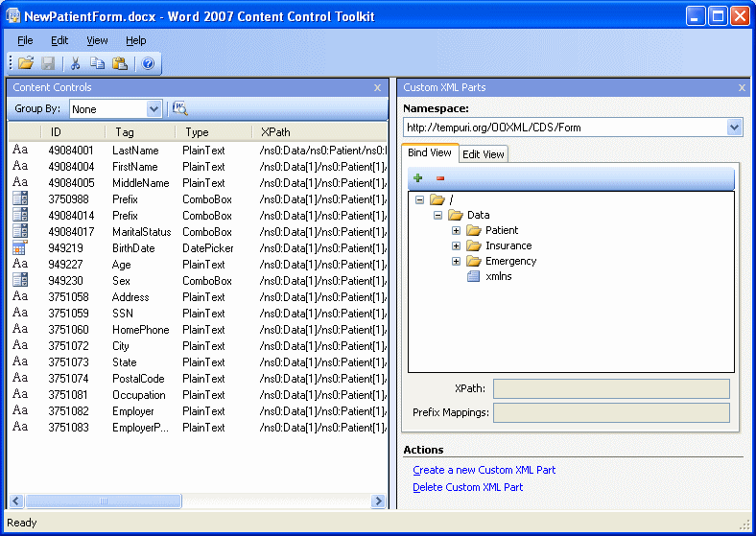Click the Save disk toolbar icon

point(48,63)
